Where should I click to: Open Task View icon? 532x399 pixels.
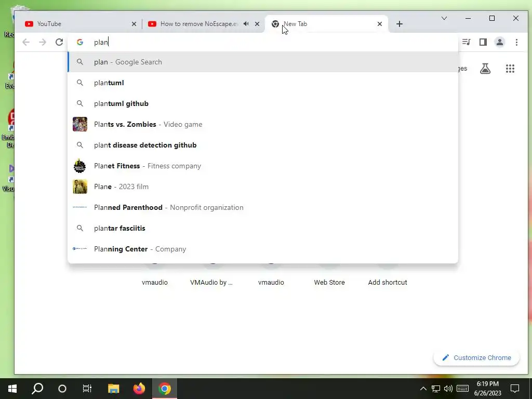pyautogui.click(x=87, y=389)
